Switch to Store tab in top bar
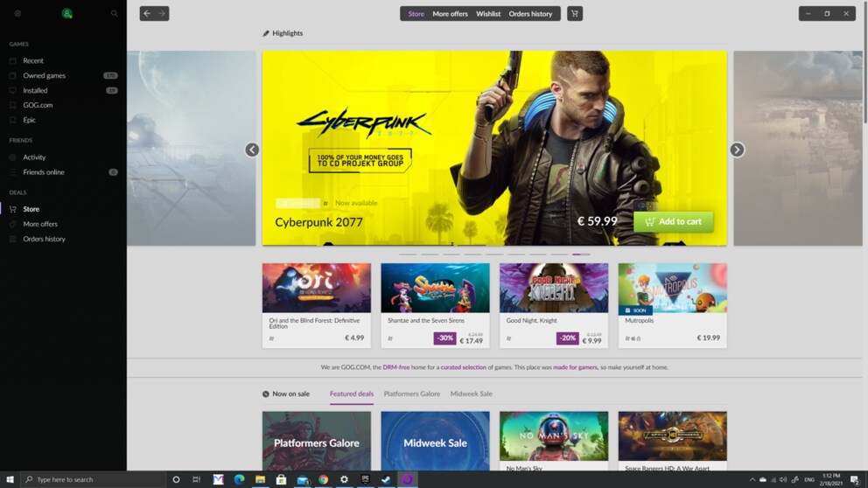Screen dimensions: 868x488 pyautogui.click(x=416, y=14)
